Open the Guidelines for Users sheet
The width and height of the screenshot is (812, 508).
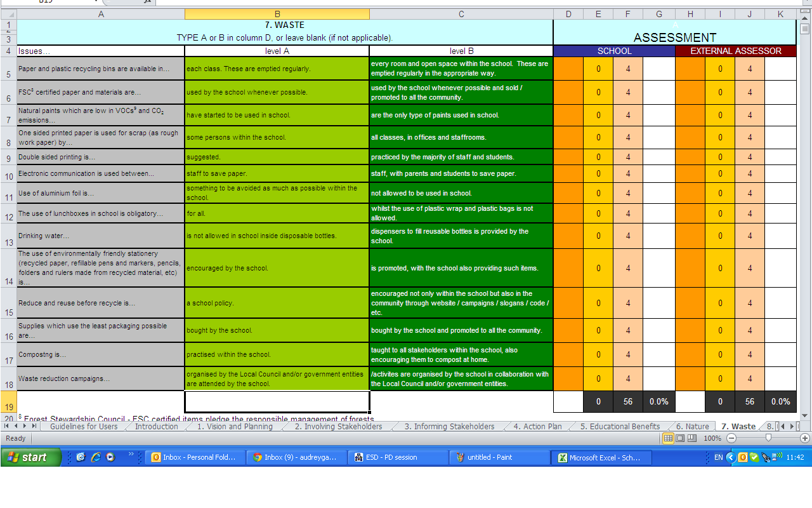[x=84, y=427]
